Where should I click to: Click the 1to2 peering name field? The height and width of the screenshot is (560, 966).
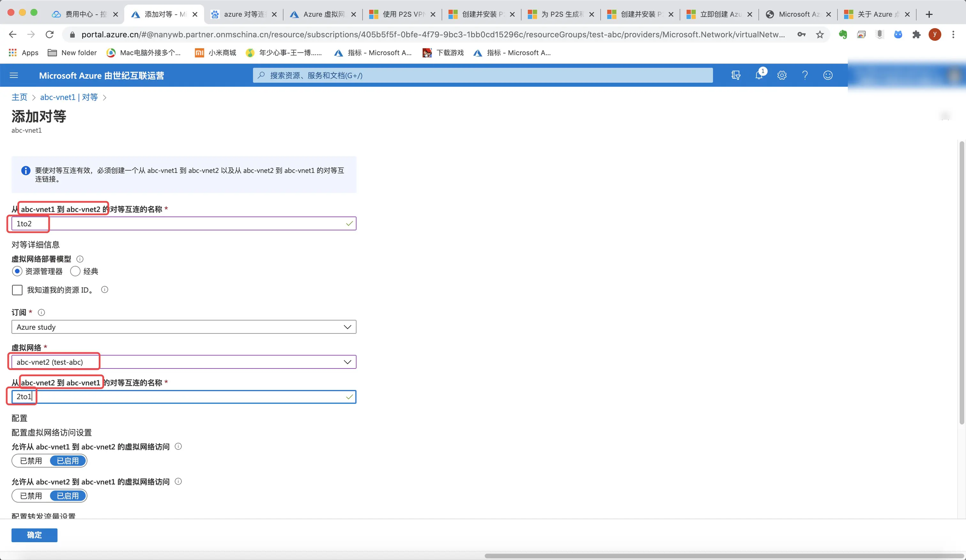184,224
